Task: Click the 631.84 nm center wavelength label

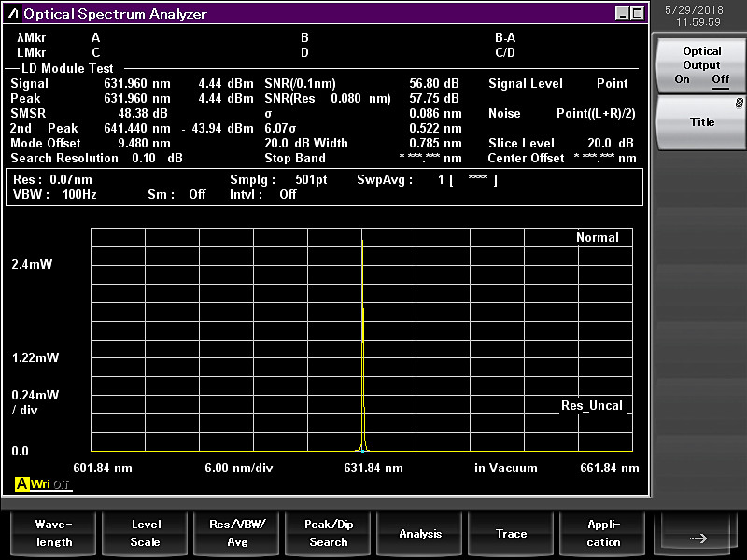Action: pyautogui.click(x=373, y=468)
